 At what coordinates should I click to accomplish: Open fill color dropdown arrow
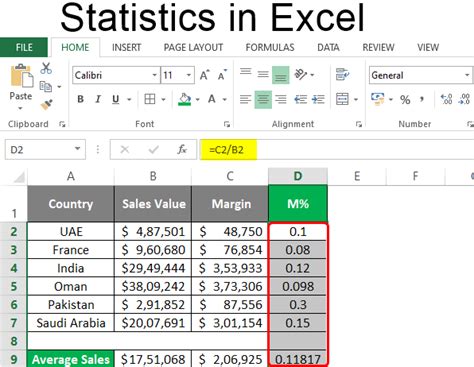tap(197, 99)
